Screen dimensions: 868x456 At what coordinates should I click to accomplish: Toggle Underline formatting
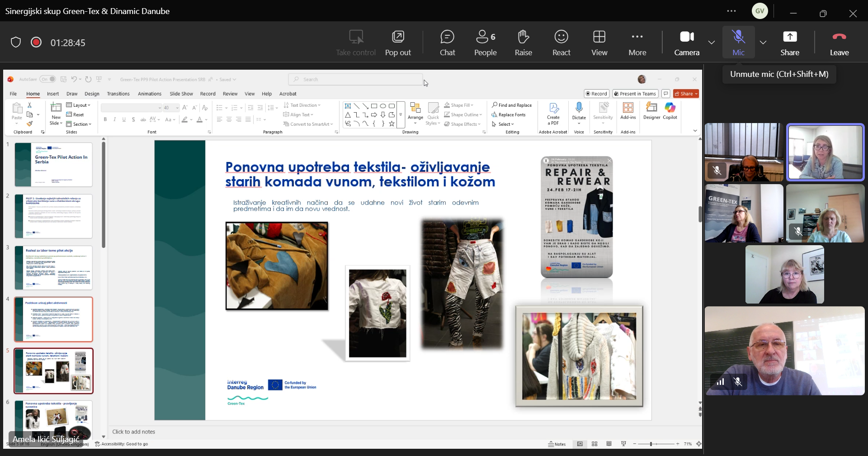(x=124, y=119)
